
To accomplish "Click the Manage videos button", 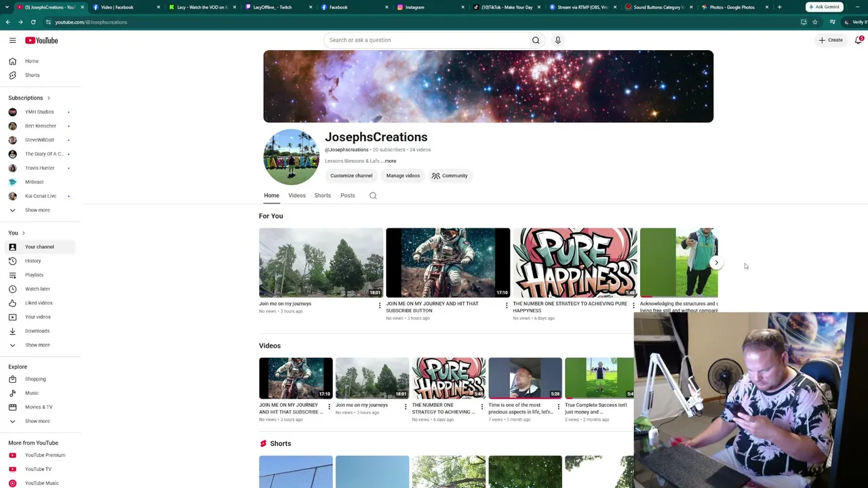I will click(403, 176).
